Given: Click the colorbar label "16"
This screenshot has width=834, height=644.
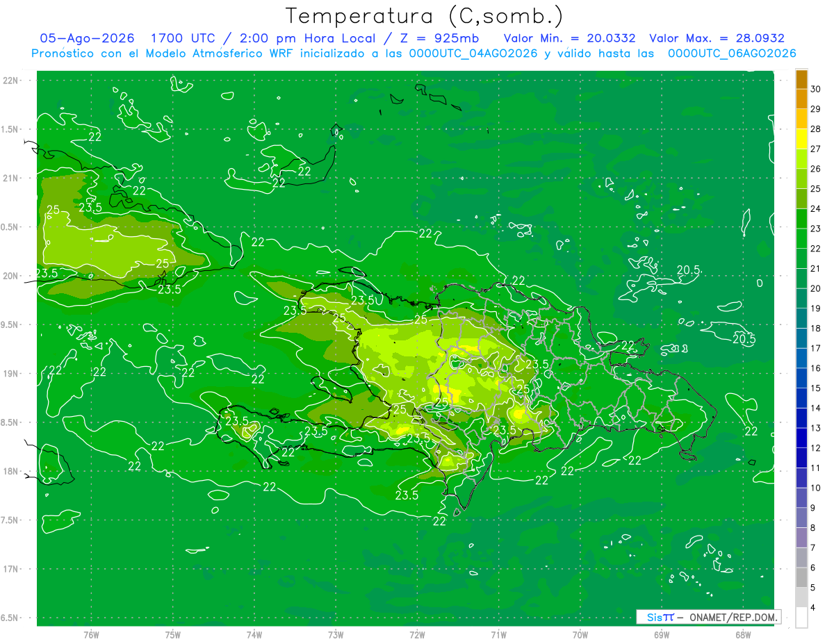Looking at the screenshot, I should pyautogui.click(x=815, y=368).
